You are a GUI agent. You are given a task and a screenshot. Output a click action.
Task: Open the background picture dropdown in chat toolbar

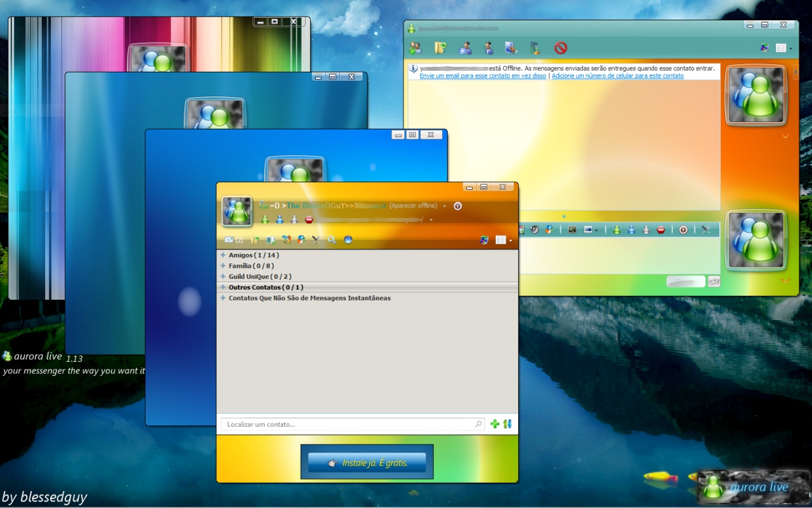tap(591, 229)
